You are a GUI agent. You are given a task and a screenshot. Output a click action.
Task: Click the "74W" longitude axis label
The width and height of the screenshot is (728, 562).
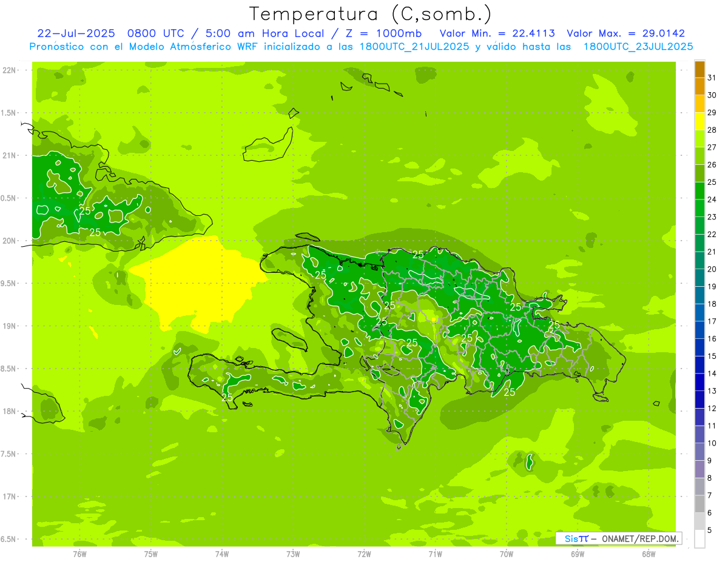[222, 554]
